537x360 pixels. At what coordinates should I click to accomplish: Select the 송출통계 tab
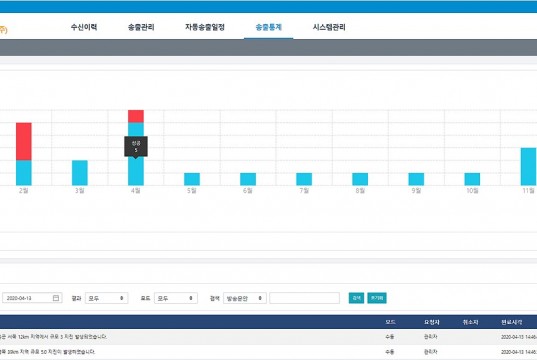[x=268, y=27]
